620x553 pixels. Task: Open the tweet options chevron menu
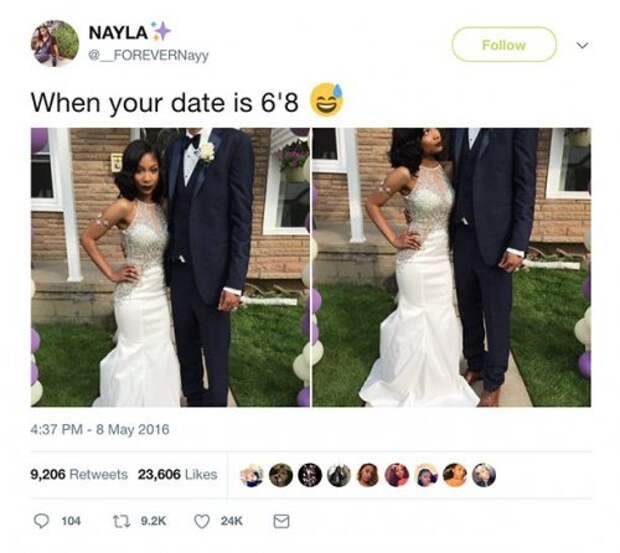click(x=582, y=45)
